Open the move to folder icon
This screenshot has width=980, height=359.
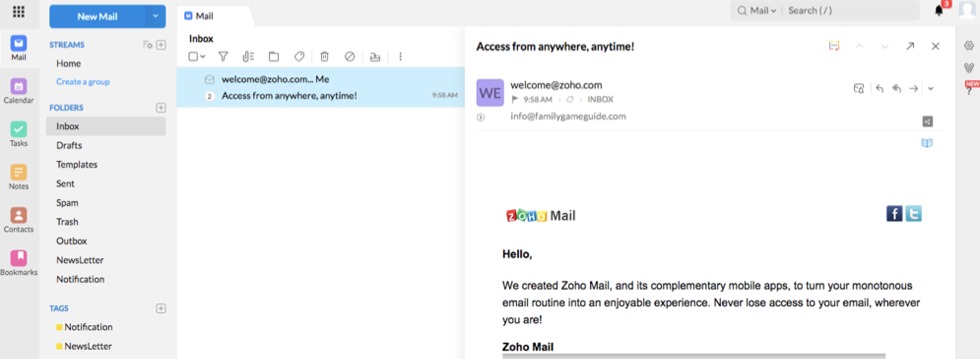pos(274,57)
